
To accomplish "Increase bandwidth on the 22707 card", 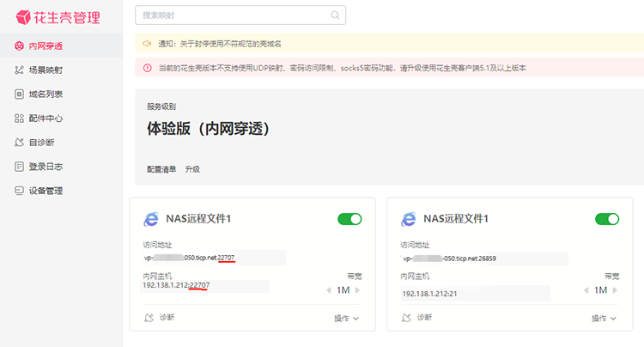I will [x=357, y=290].
